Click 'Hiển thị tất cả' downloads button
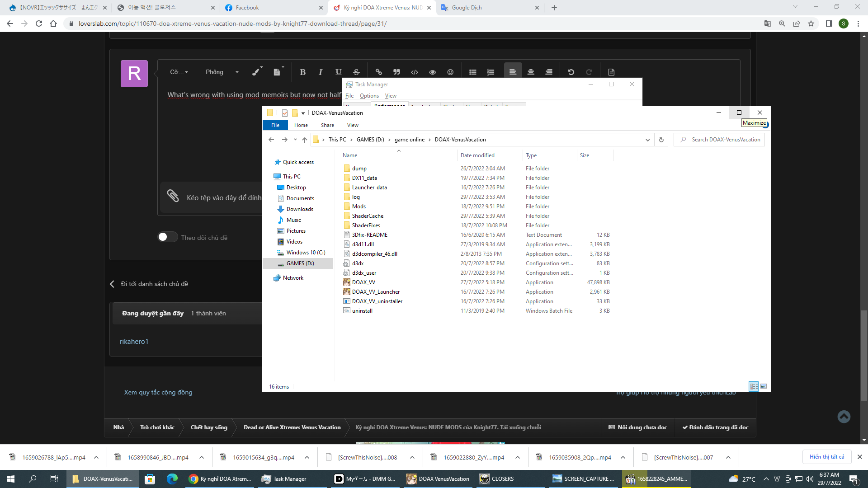Screen dimensions: 868x488 point(827,457)
